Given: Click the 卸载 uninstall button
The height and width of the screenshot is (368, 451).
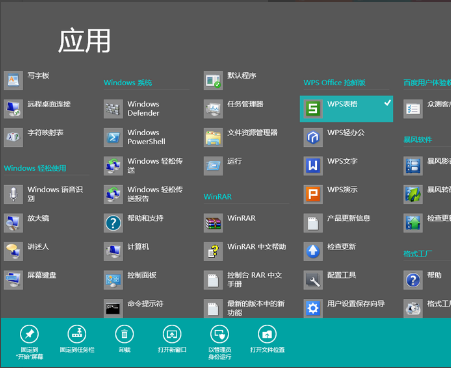Looking at the screenshot, I should (x=124, y=339).
